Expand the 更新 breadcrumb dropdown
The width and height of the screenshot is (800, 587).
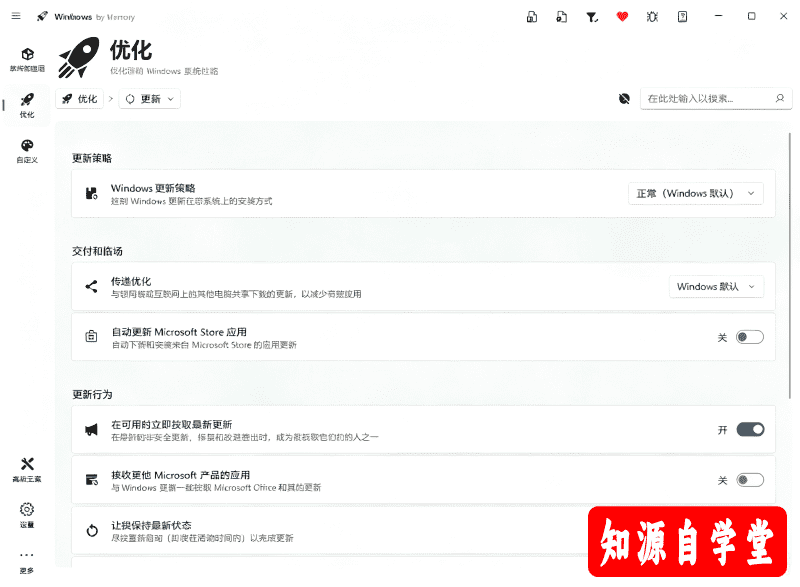(x=149, y=99)
